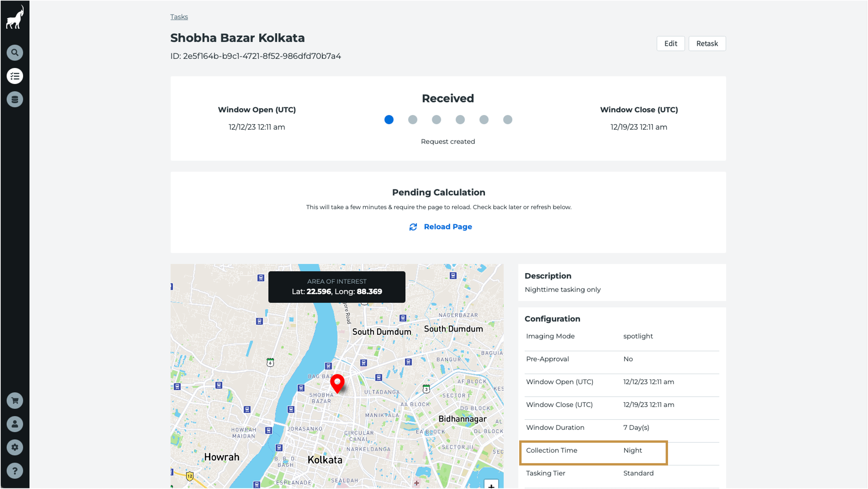
Task: Click the Configuration Window Open (UTC) date value
Action: [x=649, y=382]
